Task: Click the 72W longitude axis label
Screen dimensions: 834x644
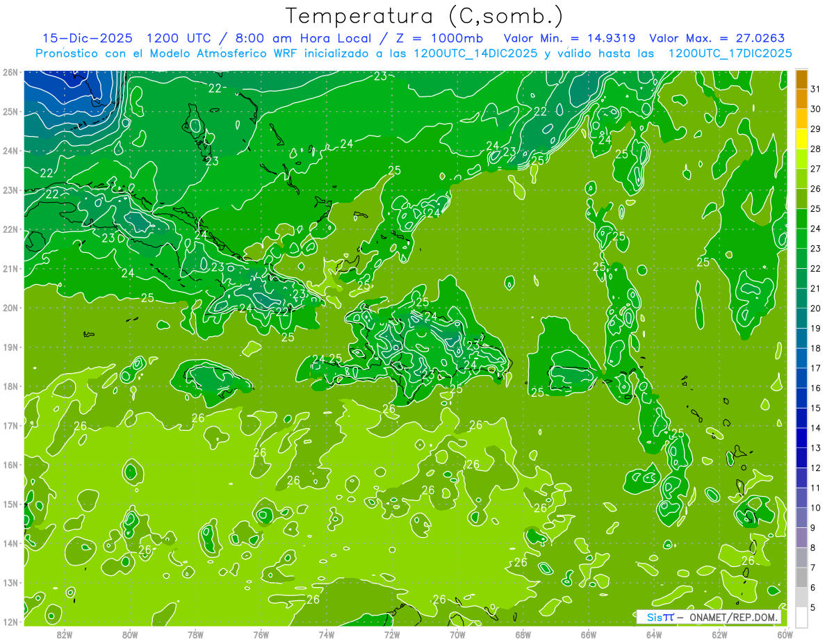Action: coord(392,634)
